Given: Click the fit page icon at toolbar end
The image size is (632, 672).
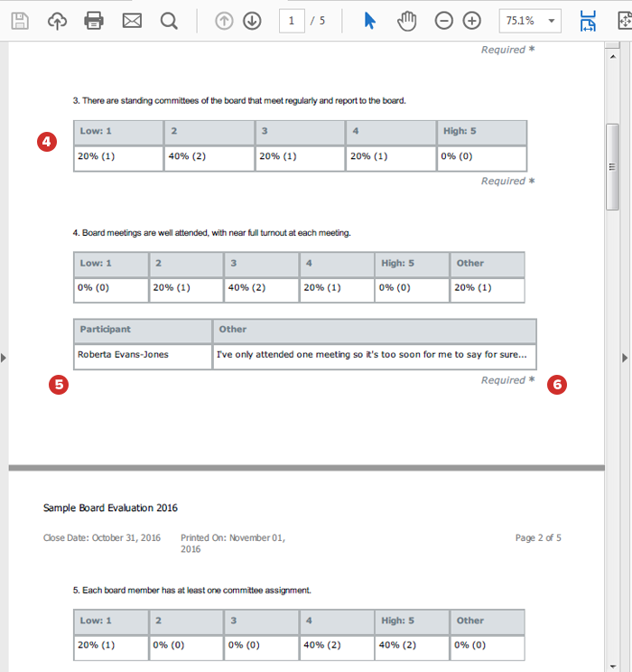Looking at the screenshot, I should [623, 21].
